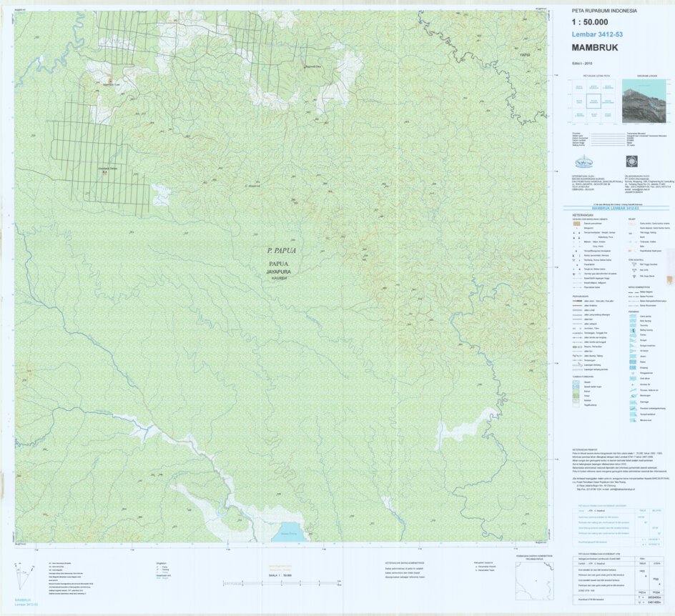675x616 pixels.
Task: Click the bold 'MAMBRUK' sheet title
Action: (595, 48)
